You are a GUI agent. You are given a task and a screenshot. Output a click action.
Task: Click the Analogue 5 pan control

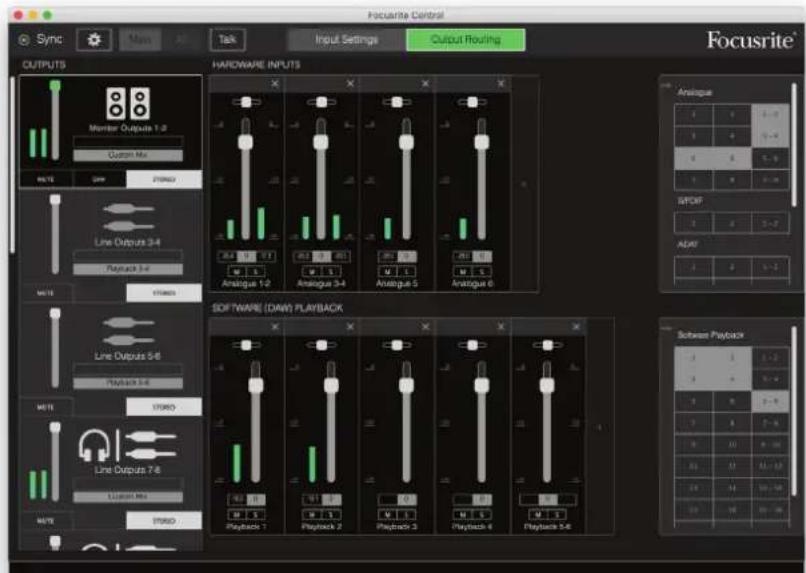click(397, 102)
